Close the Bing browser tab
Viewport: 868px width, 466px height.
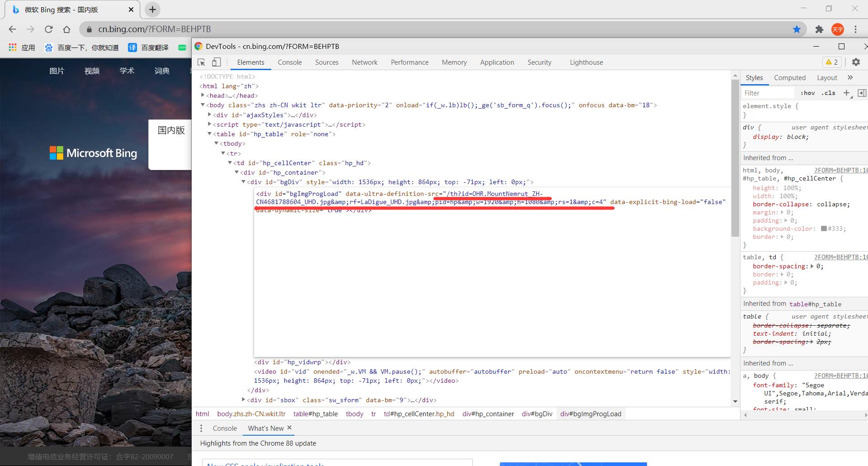[131, 10]
